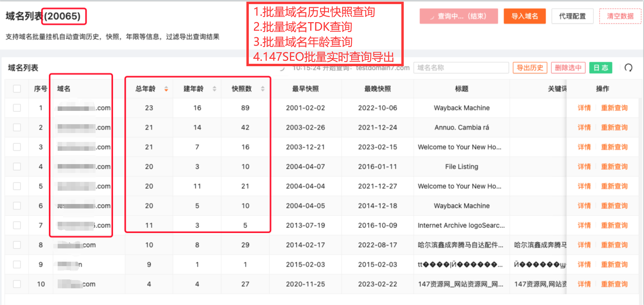Viewport: 644px width, 305px height.
Task: Click 重新查询 for row 2
Action: click(x=614, y=127)
